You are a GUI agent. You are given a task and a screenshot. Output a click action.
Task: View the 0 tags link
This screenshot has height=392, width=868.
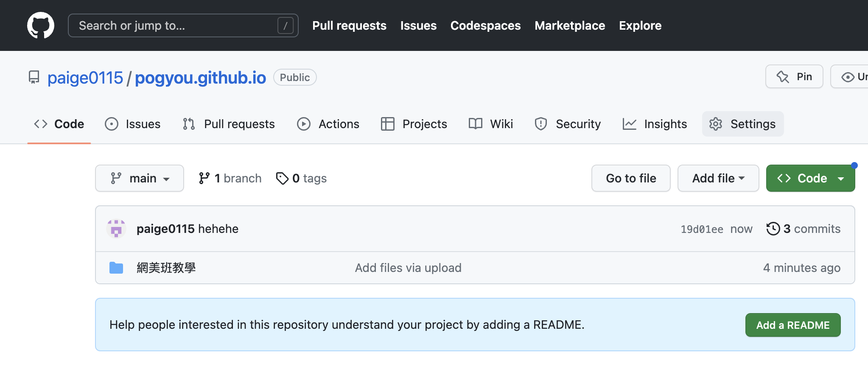coord(301,178)
